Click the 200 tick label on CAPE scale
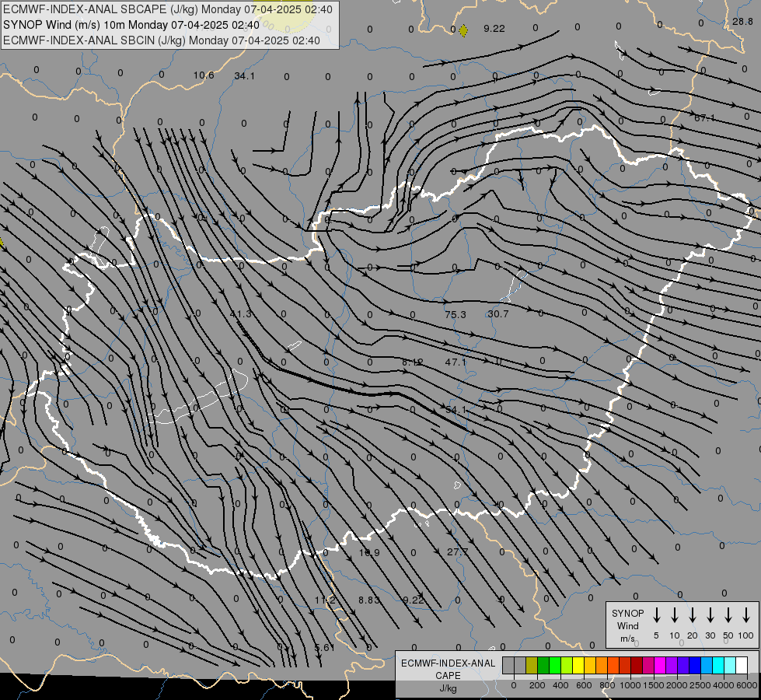761x700 pixels. pos(537,685)
